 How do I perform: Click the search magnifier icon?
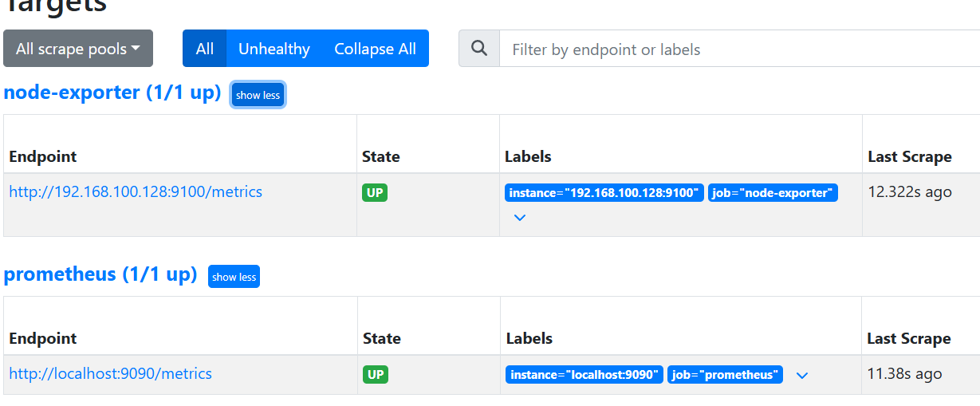tap(479, 49)
